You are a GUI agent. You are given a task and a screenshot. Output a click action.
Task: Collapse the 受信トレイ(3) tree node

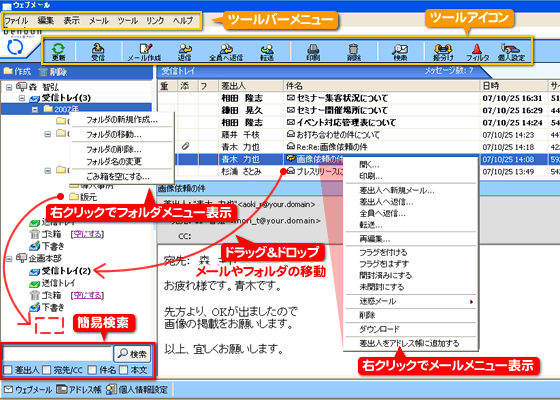click(22, 98)
